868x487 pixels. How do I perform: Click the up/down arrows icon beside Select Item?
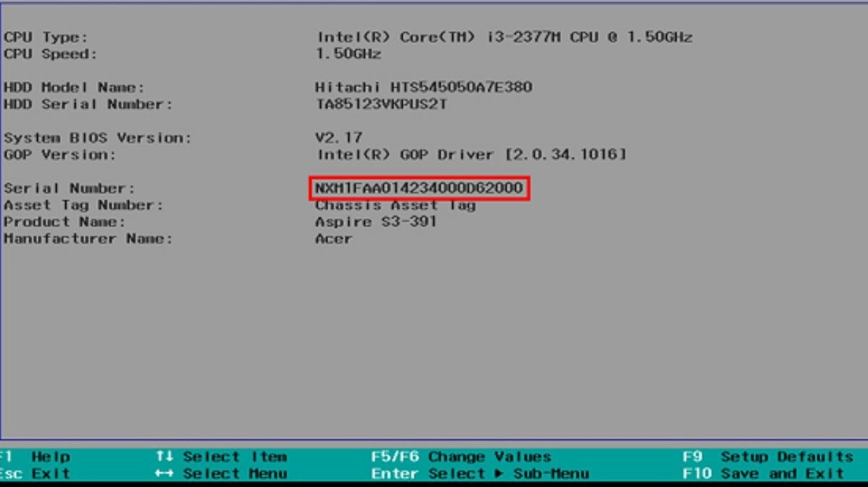click(x=164, y=457)
